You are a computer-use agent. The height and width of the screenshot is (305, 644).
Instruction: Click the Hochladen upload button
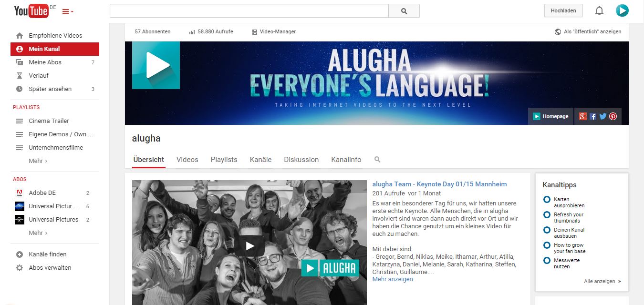tap(563, 10)
